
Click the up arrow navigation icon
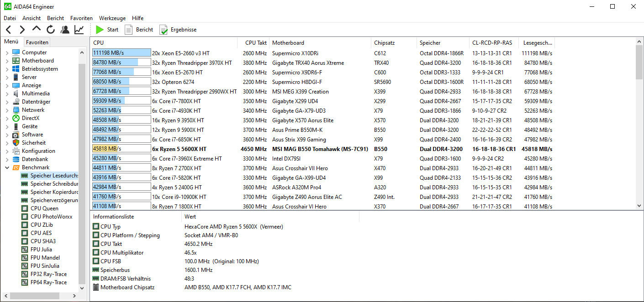coord(37,29)
